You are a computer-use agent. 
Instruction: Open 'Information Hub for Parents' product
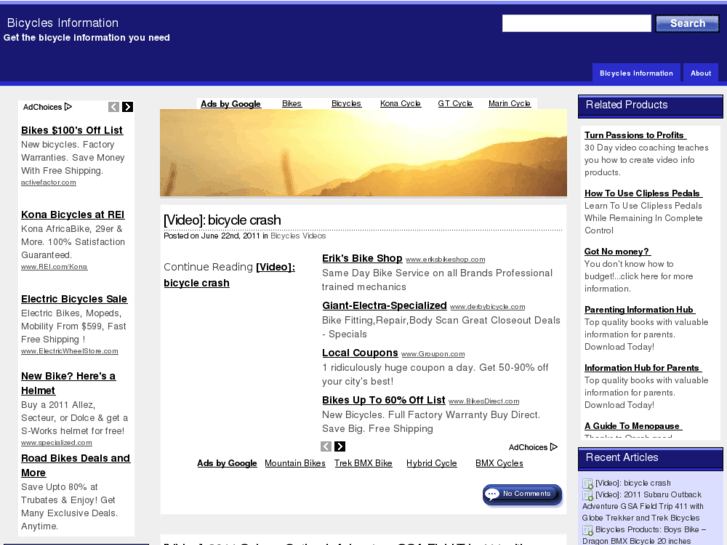tap(643, 368)
